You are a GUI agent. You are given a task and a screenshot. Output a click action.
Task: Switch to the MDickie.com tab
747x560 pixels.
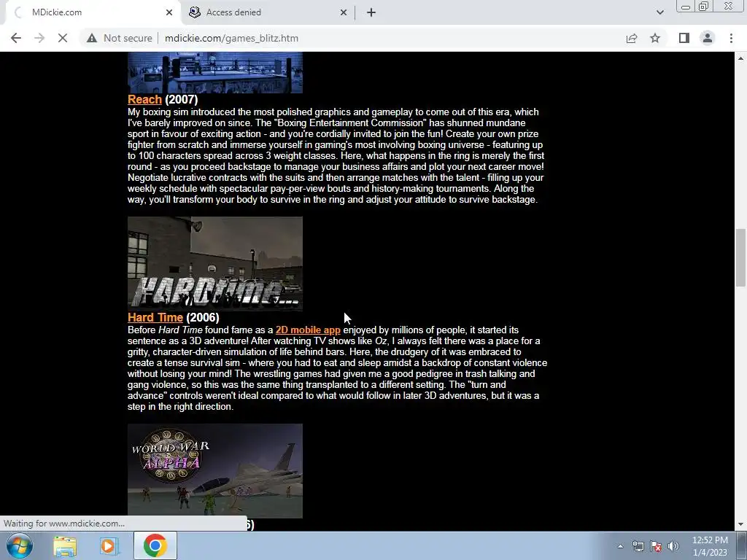coord(90,12)
